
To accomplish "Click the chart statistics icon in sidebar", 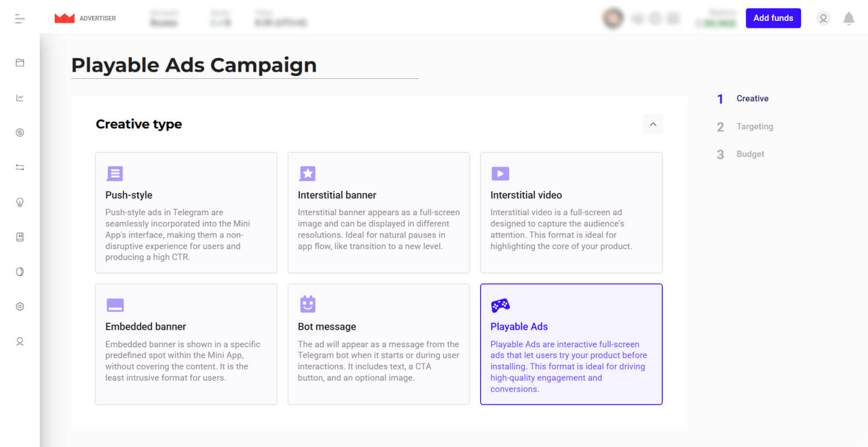I will [20, 98].
